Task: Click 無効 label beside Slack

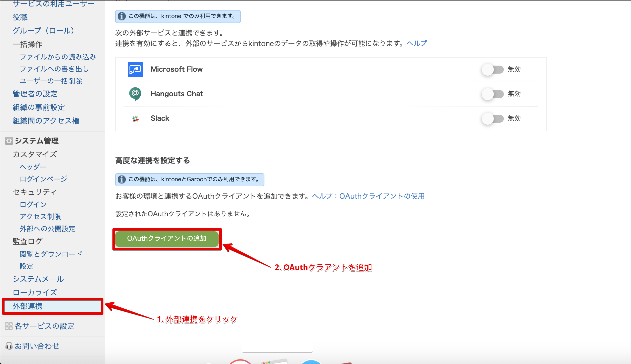Action: point(514,118)
